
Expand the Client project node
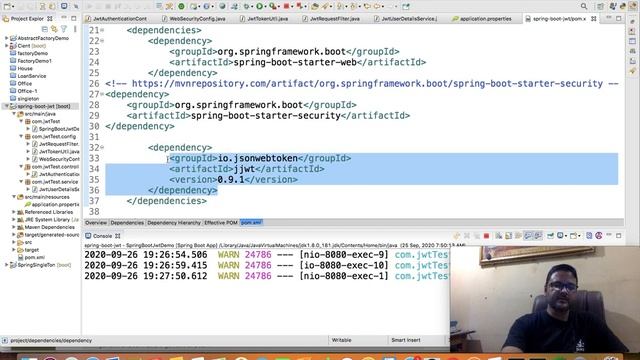tap(7, 46)
